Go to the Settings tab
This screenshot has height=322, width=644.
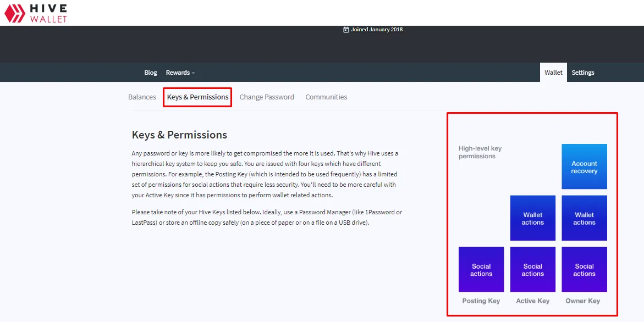583,73
